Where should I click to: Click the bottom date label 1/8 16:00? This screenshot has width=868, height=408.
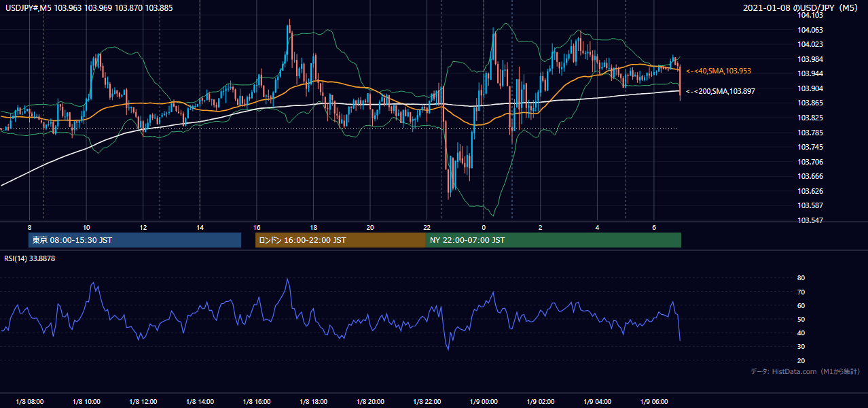(257, 402)
